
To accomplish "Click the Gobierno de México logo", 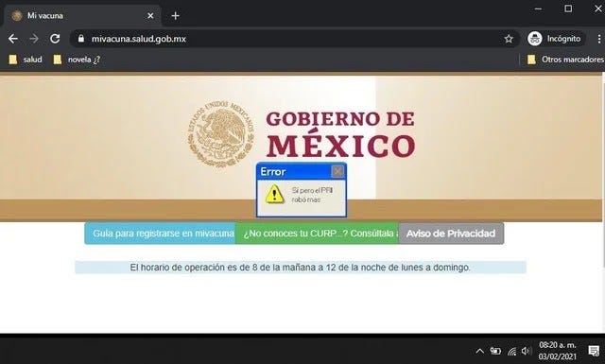I will (302, 133).
